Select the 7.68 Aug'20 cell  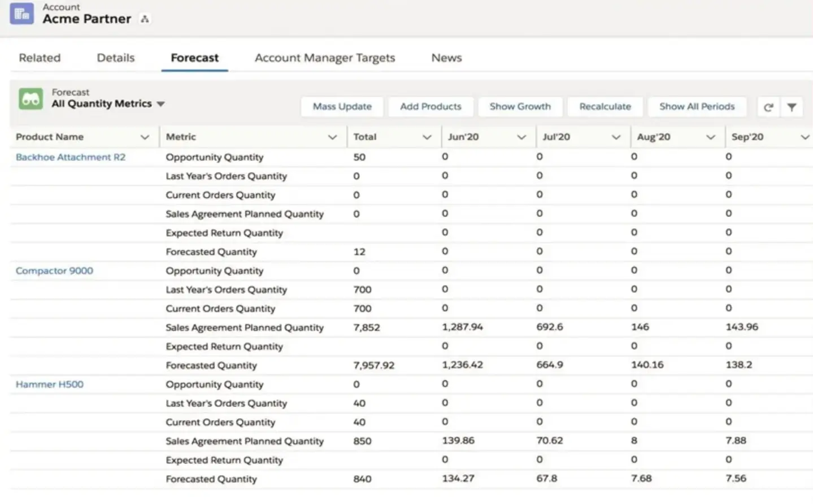coord(641,479)
